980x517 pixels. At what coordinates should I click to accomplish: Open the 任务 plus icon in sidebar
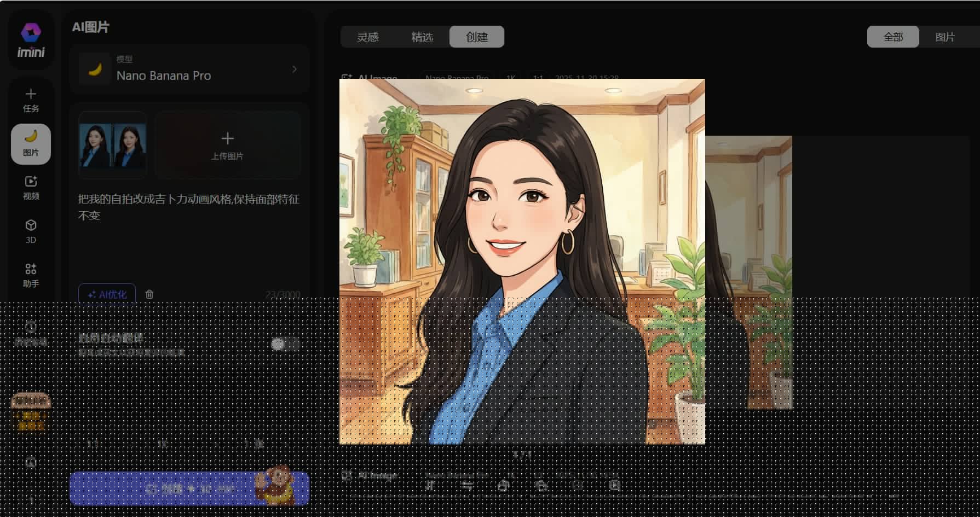point(31,100)
